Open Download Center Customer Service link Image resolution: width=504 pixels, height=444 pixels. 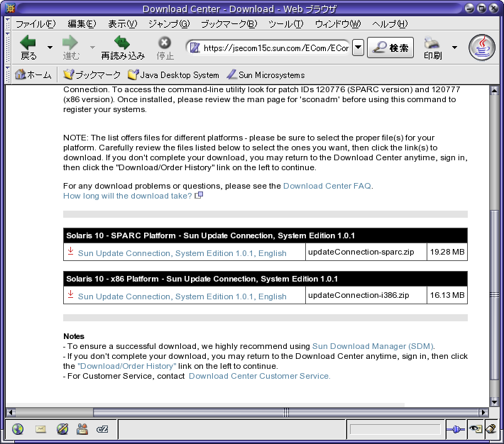pyautogui.click(x=259, y=376)
